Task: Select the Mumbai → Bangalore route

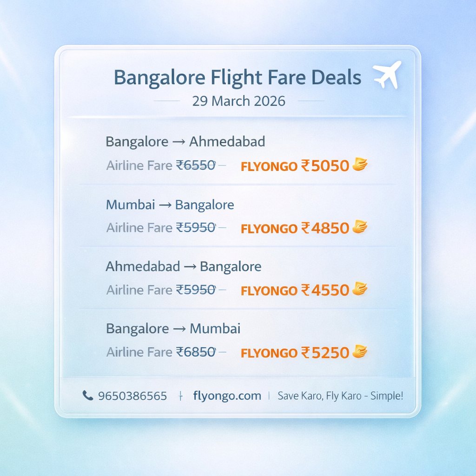Action: coord(170,204)
